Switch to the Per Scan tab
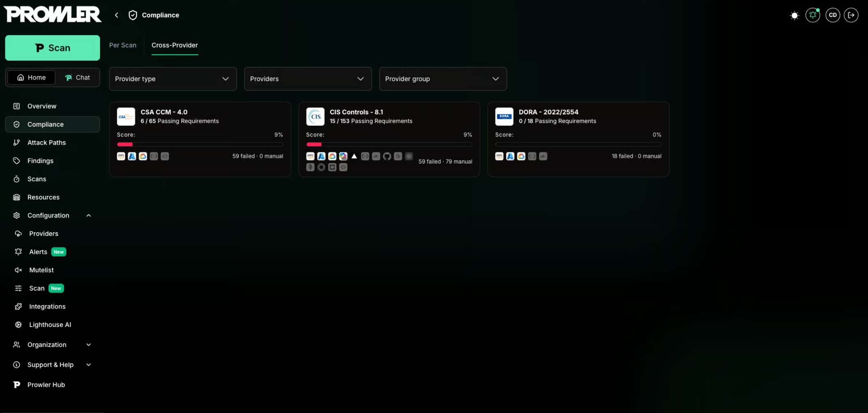The width and height of the screenshot is (868, 413). [123, 45]
